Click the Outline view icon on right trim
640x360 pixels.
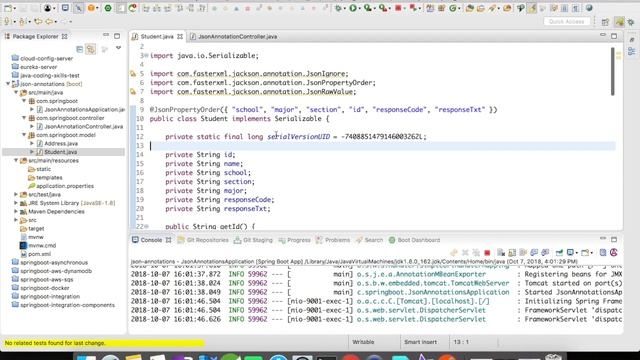(631, 51)
